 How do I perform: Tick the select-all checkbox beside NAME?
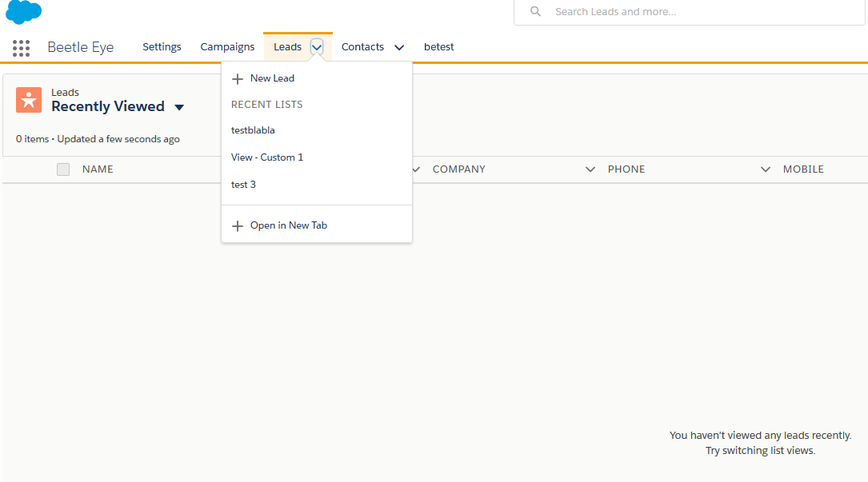coord(63,169)
